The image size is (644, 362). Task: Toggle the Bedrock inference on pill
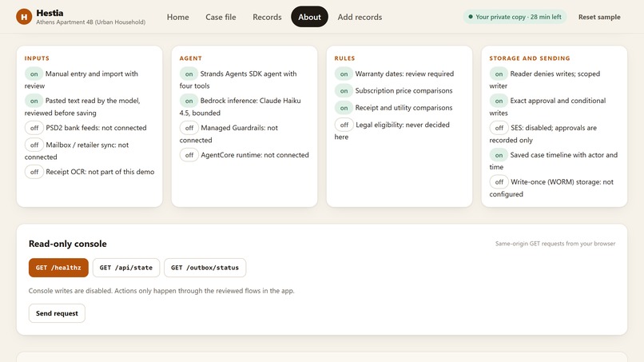click(x=189, y=101)
